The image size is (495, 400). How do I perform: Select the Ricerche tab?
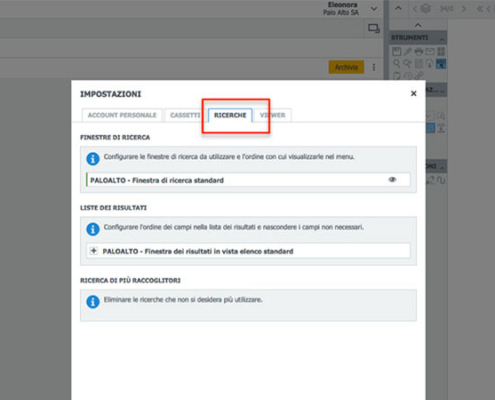click(x=230, y=115)
